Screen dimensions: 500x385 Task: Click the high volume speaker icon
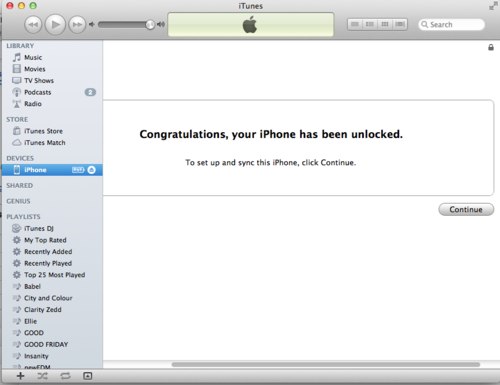point(161,24)
